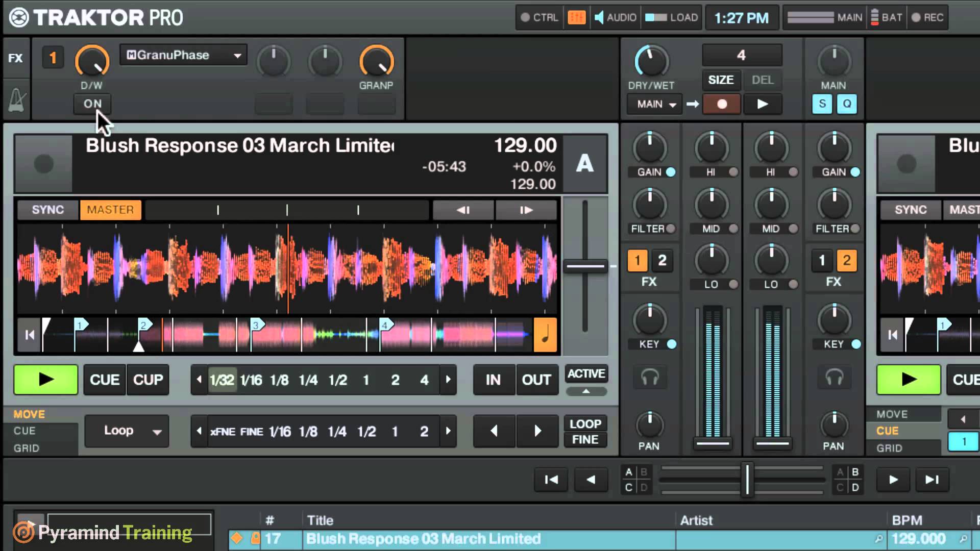
Task: Click the Traktor logo icon
Action: [x=19, y=17]
